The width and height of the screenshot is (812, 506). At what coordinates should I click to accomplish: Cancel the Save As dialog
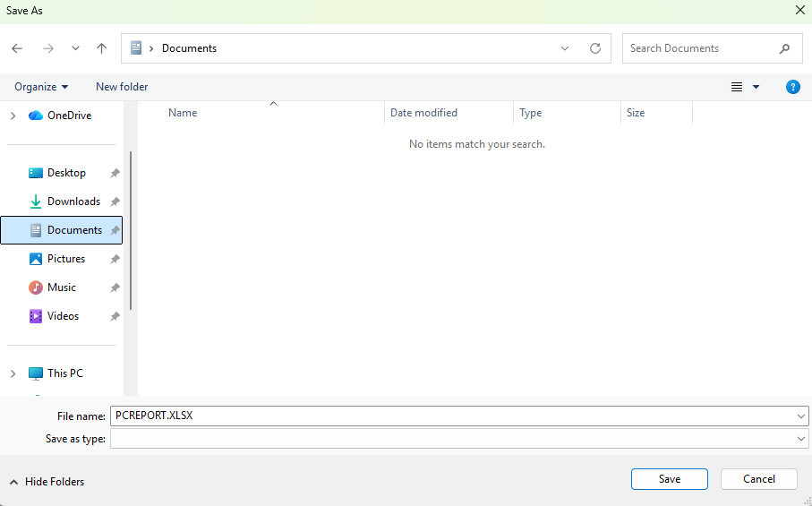(758, 479)
